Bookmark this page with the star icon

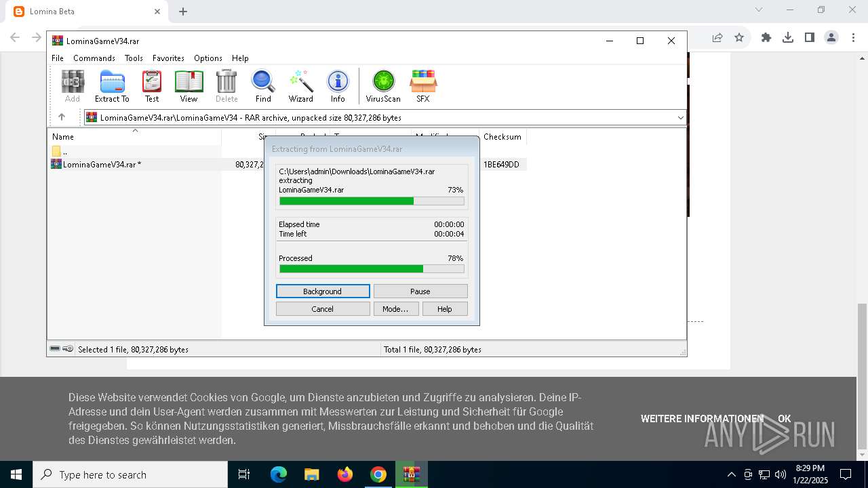tap(739, 38)
